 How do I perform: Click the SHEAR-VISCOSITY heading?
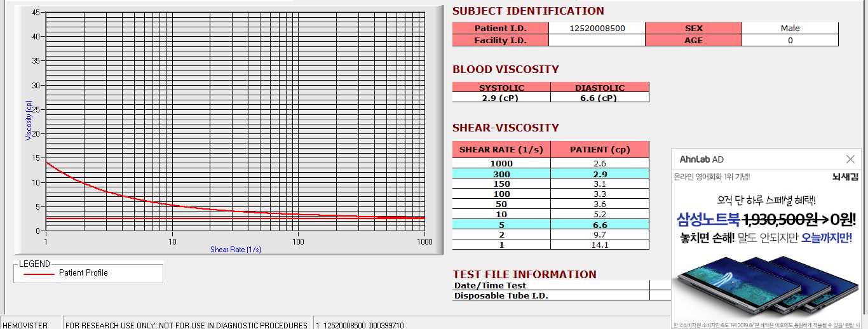coord(506,128)
